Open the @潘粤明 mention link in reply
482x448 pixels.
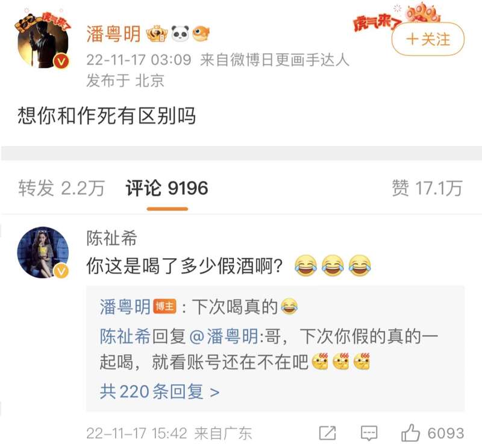[x=224, y=336]
